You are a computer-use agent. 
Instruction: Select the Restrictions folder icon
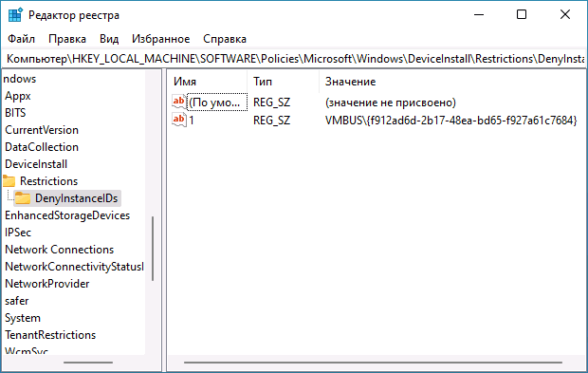pyautogui.click(x=9, y=181)
